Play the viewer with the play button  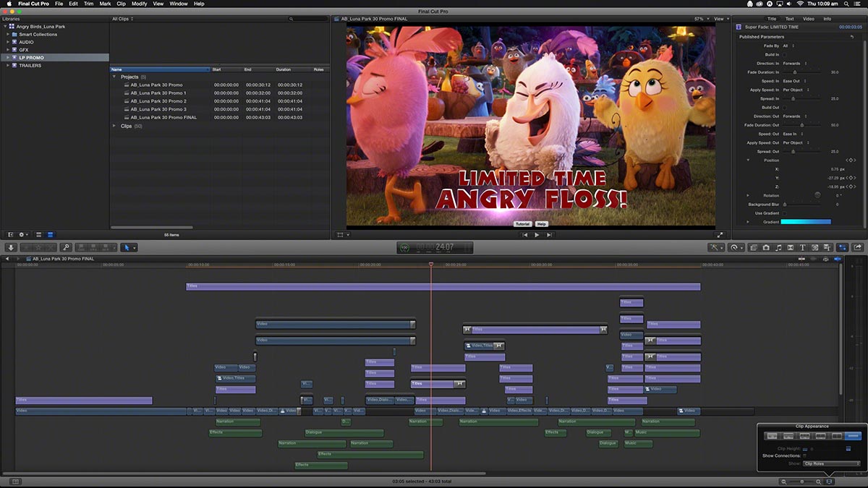537,235
